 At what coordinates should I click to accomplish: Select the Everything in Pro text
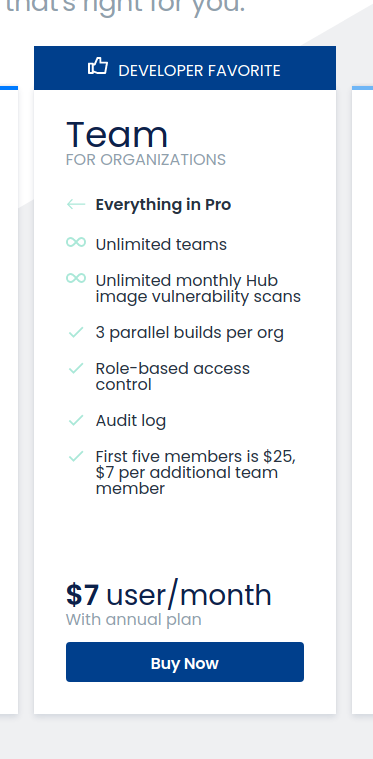(163, 205)
